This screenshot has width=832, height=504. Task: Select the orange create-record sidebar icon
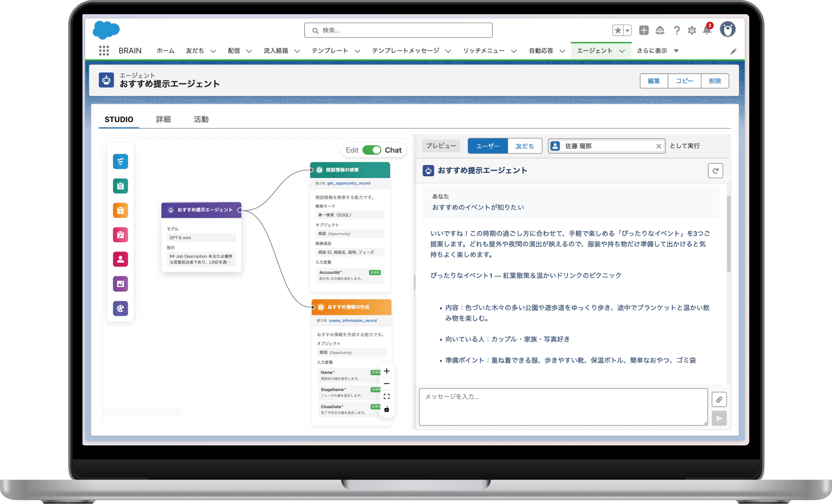[120, 210]
